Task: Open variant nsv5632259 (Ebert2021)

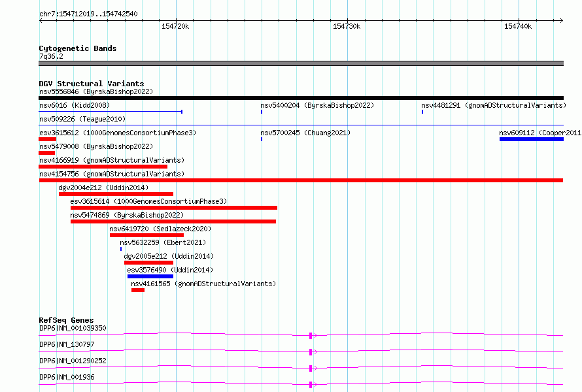Action: [163, 242]
